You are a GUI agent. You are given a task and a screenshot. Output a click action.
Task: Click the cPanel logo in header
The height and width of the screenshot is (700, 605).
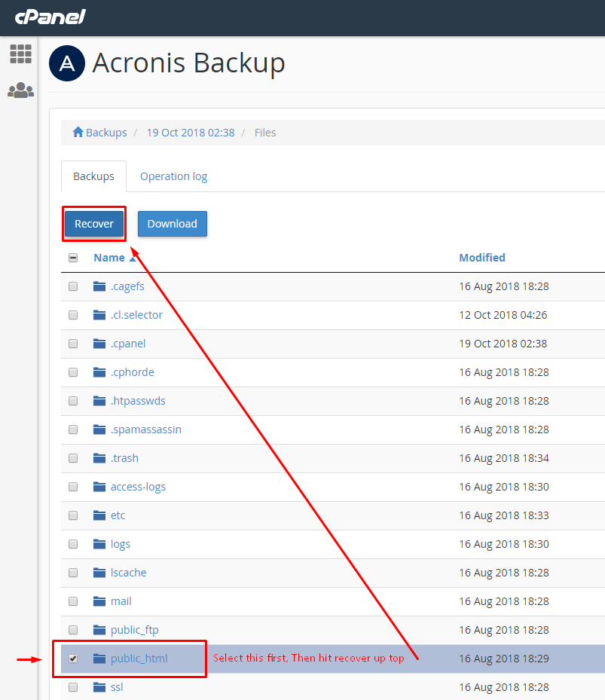click(50, 17)
